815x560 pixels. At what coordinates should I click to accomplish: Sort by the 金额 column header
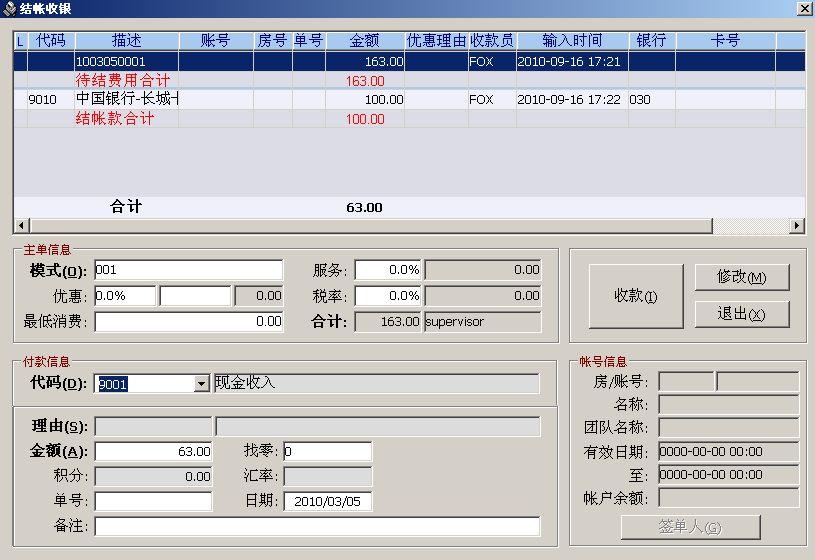pos(365,41)
